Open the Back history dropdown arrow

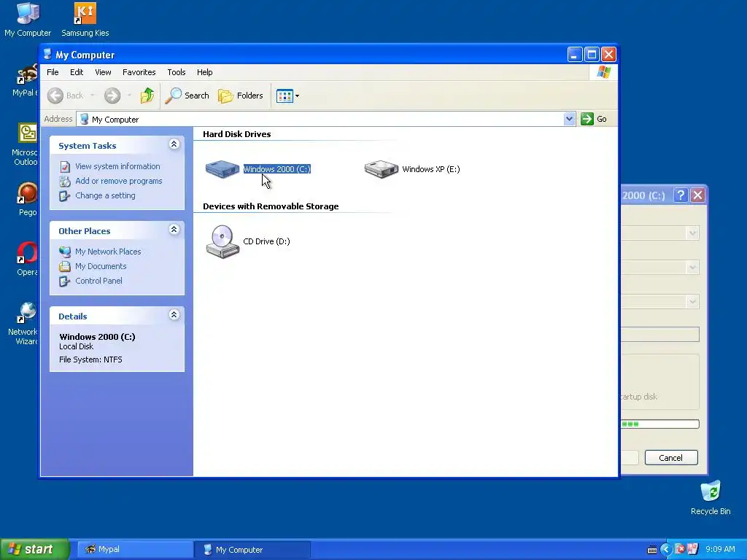[x=93, y=96]
